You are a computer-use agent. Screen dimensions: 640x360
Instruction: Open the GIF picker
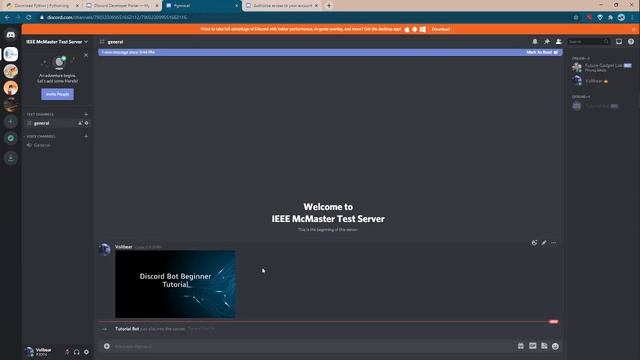pos(533,346)
